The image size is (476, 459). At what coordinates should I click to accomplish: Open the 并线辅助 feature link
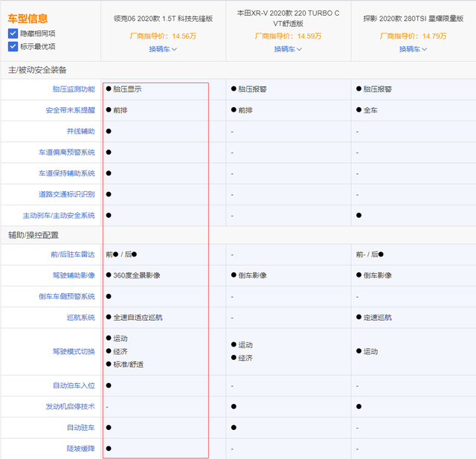point(81,131)
